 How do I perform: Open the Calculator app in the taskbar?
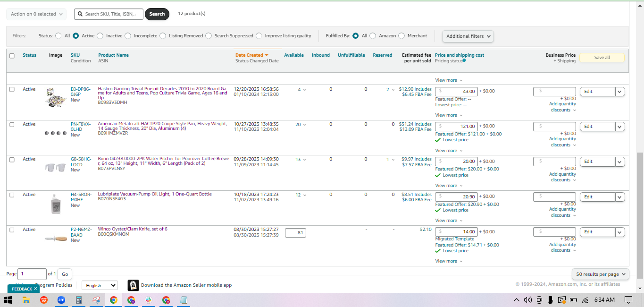pyautogui.click(x=79, y=300)
